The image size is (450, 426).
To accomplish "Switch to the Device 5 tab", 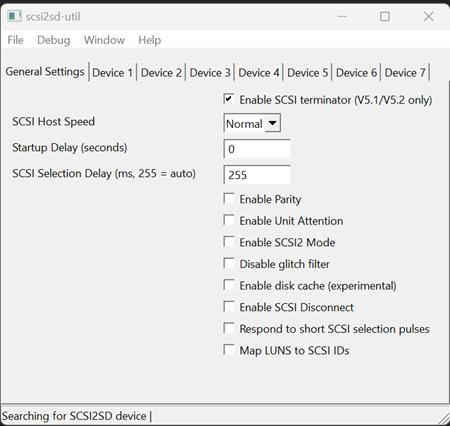I will point(307,73).
